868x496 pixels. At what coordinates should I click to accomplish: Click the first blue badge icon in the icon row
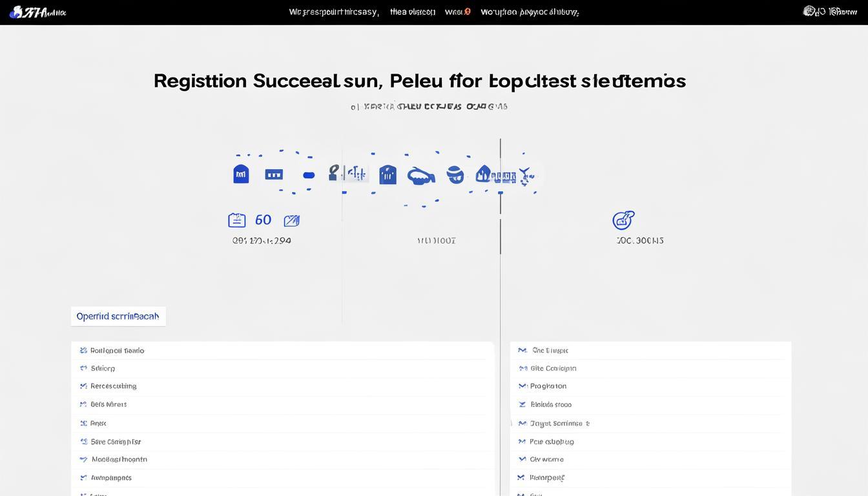[x=241, y=174]
